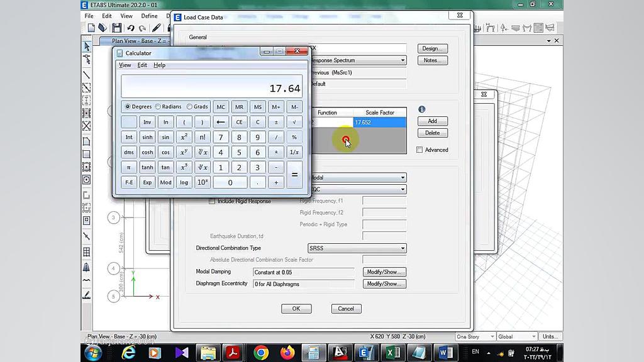
Task: Click the pencil Refresh icon in ETABS toolbar
Action: tap(156, 28)
